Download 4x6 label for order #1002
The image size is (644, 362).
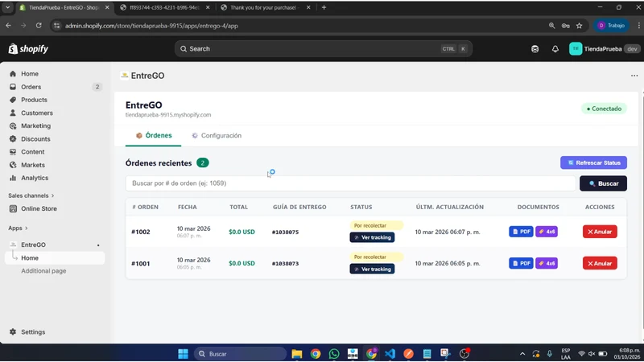point(547,232)
